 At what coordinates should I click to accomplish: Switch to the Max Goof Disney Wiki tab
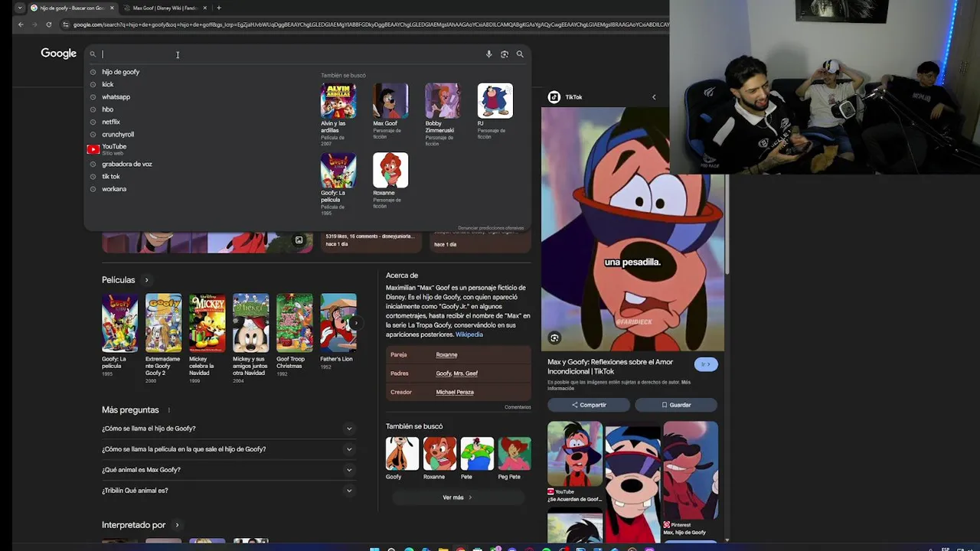[165, 8]
